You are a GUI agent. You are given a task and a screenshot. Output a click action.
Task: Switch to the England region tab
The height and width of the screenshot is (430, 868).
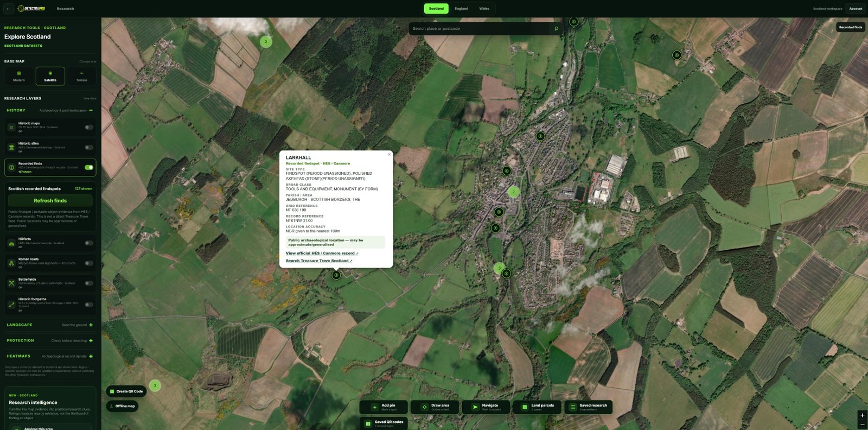click(461, 9)
